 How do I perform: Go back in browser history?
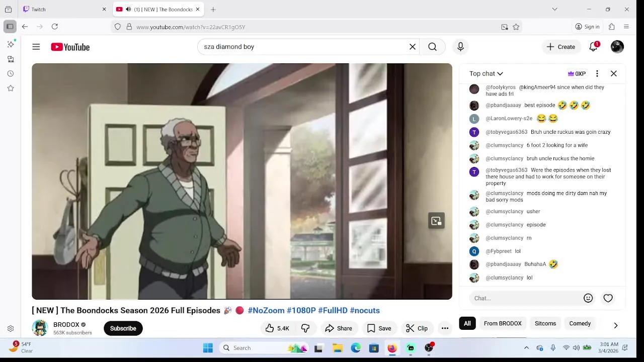pos(25,27)
